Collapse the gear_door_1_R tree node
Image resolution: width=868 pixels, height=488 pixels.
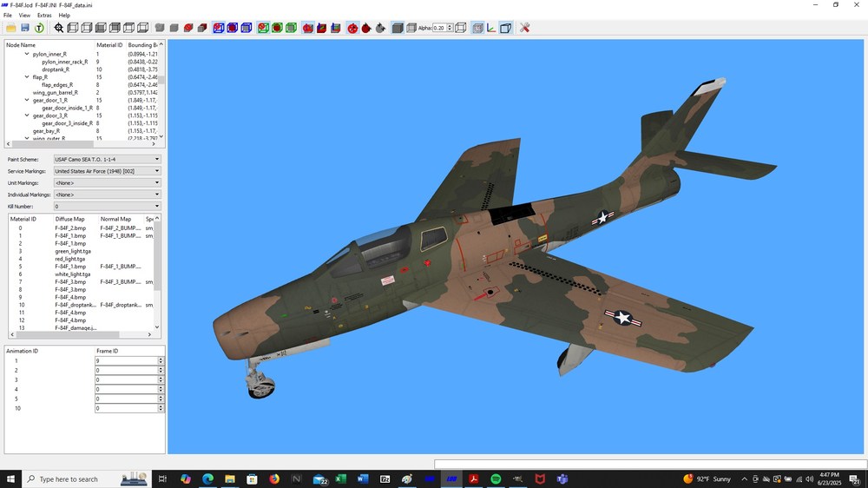coord(27,100)
